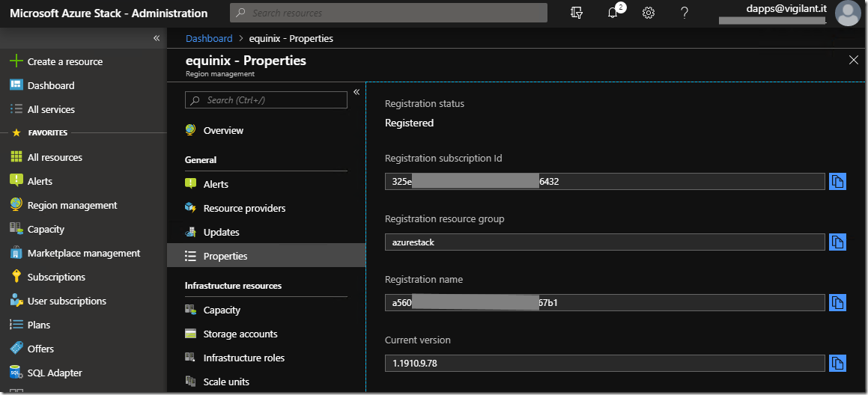Click the Dashboard breadcrumb link
Screen dimensions: 868x395
[x=209, y=38]
